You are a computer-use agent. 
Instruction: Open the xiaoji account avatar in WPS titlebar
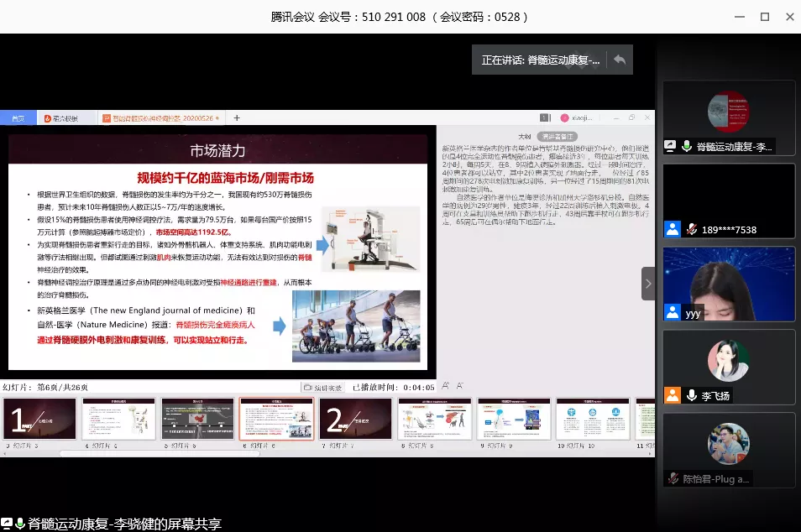pos(564,117)
